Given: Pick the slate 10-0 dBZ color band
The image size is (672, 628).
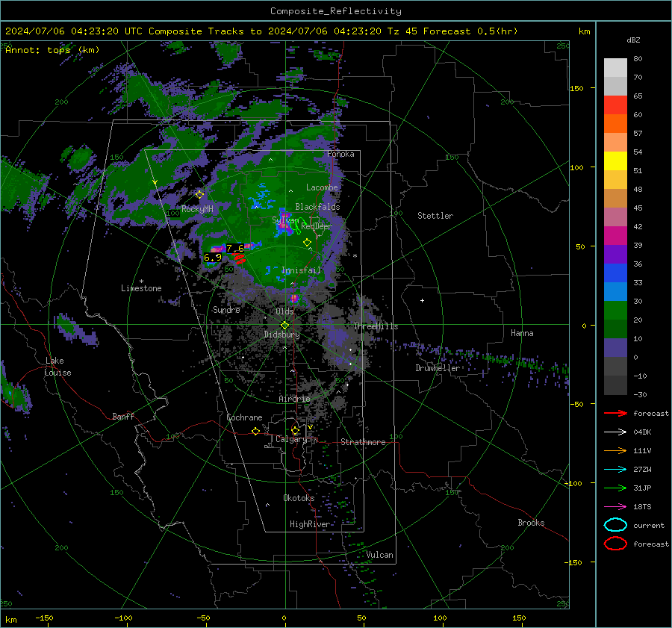Looking at the screenshot, I should [x=615, y=348].
